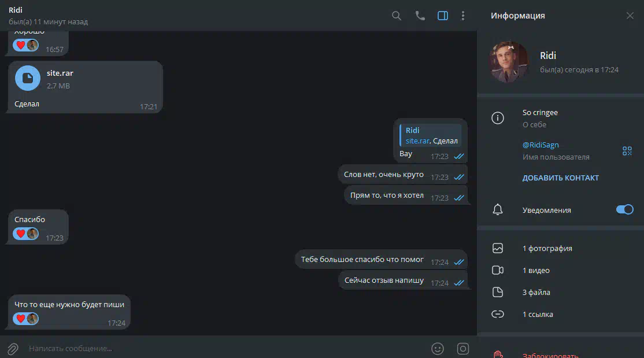The image size is (644, 358).
Task: Open the three-dot chat menu
Action: click(463, 16)
